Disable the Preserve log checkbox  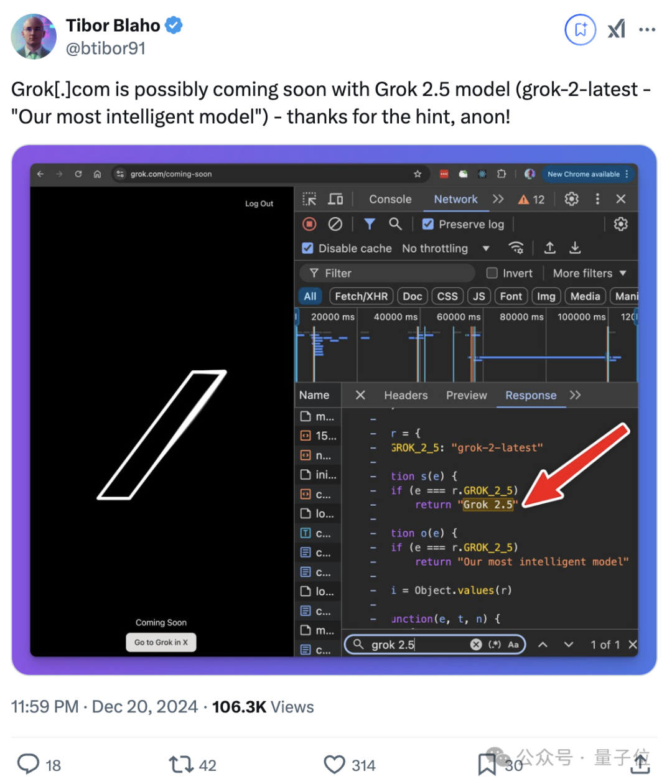point(428,224)
